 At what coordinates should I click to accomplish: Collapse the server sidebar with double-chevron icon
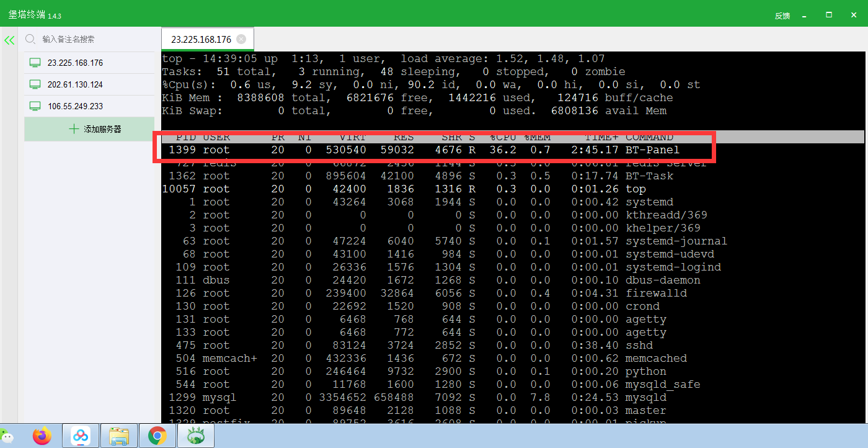point(9,40)
